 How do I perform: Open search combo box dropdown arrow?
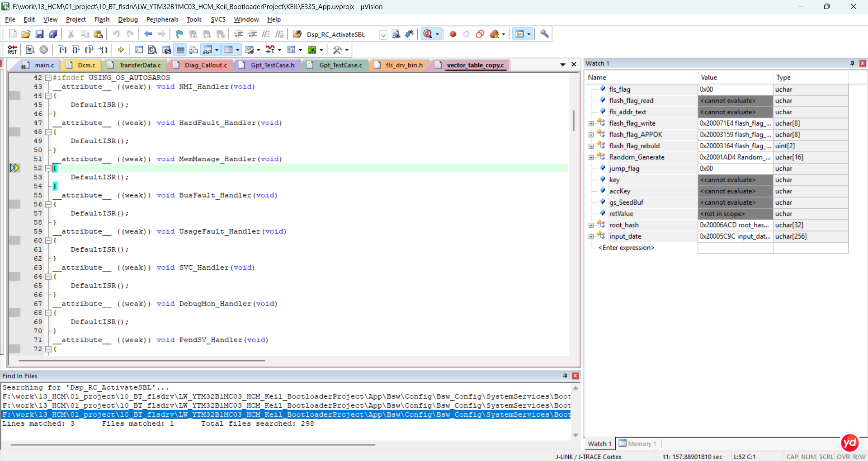(383, 34)
